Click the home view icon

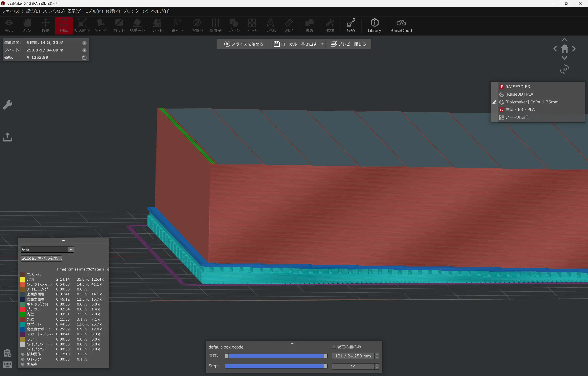[x=564, y=49]
